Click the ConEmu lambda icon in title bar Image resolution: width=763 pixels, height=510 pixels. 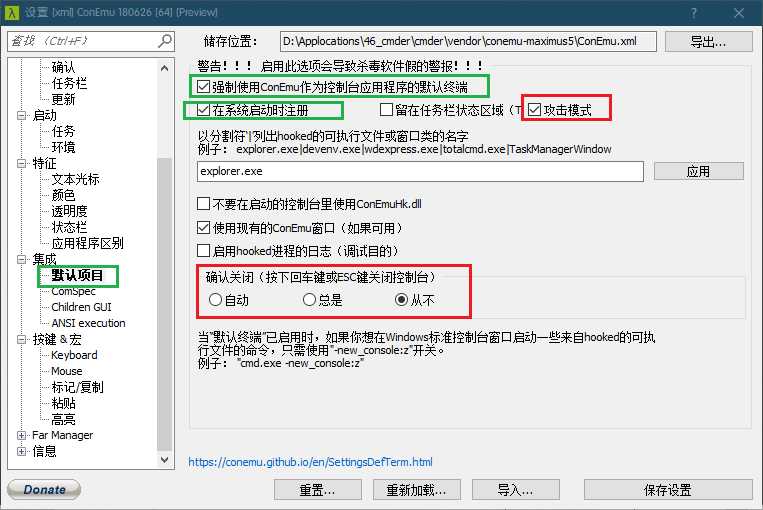[11, 13]
